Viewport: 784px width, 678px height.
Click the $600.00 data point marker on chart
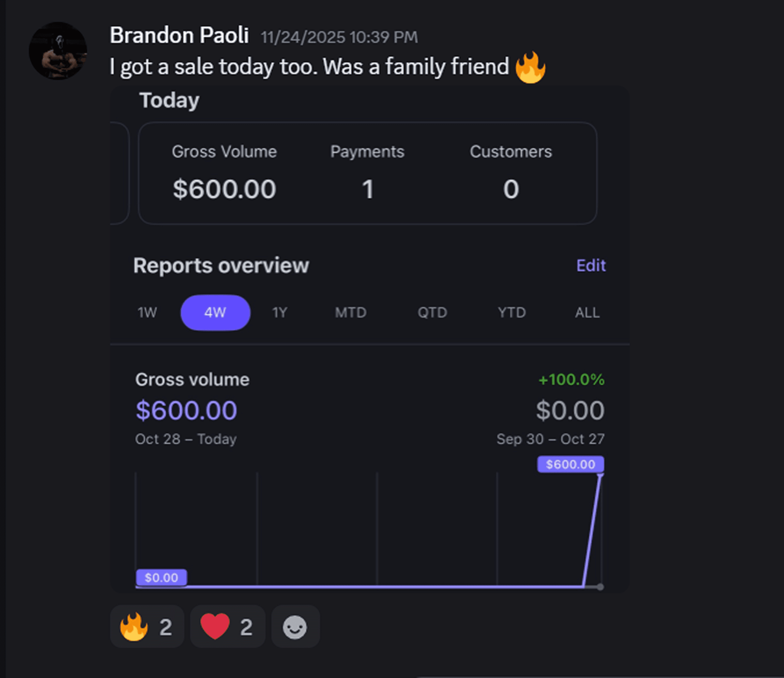coord(571,464)
